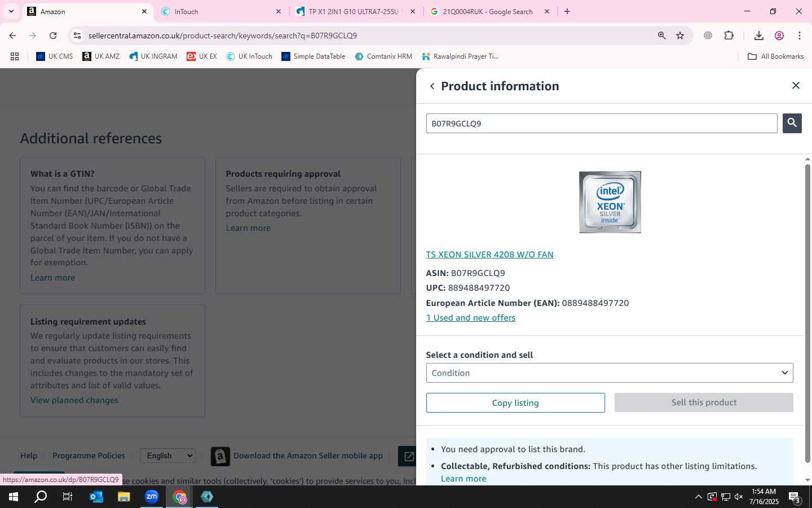Open the Chrome profile icon
The height and width of the screenshot is (508, 812).
click(779, 36)
